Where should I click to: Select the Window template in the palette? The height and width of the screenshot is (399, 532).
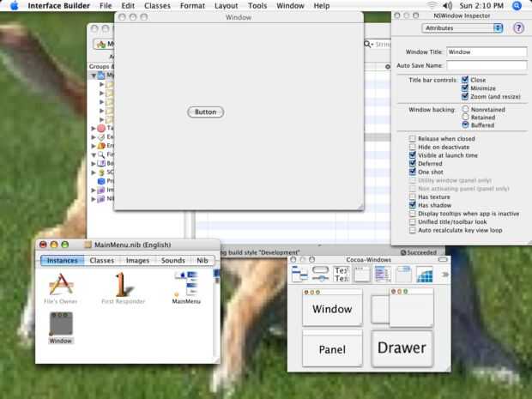(332, 307)
